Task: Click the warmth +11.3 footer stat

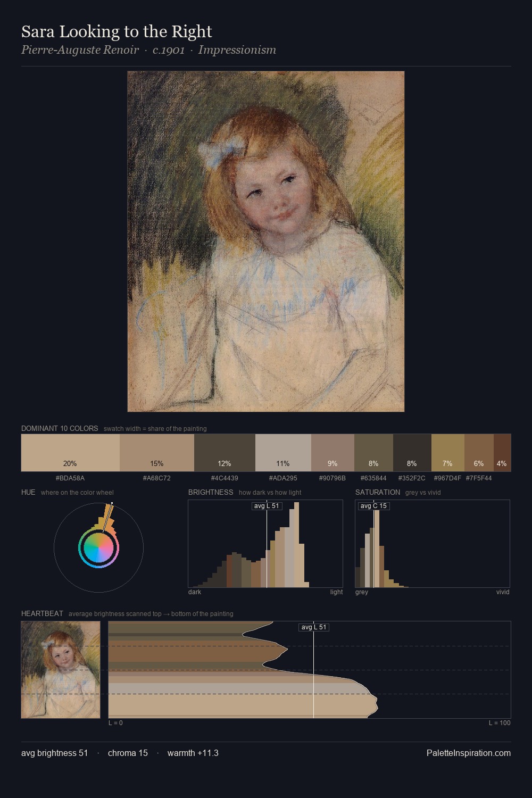Action: tap(193, 753)
